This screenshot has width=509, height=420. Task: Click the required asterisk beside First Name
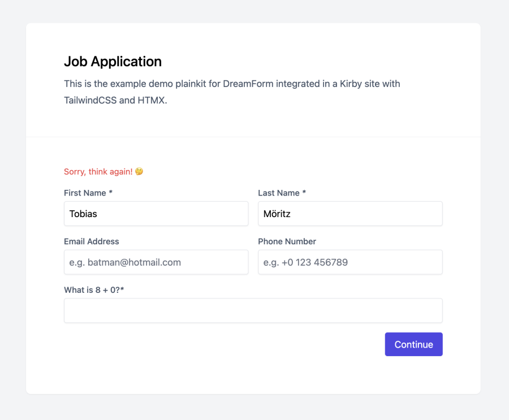[111, 192]
